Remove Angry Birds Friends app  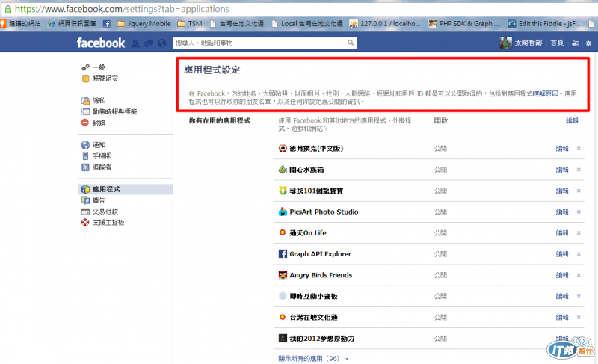(579, 275)
